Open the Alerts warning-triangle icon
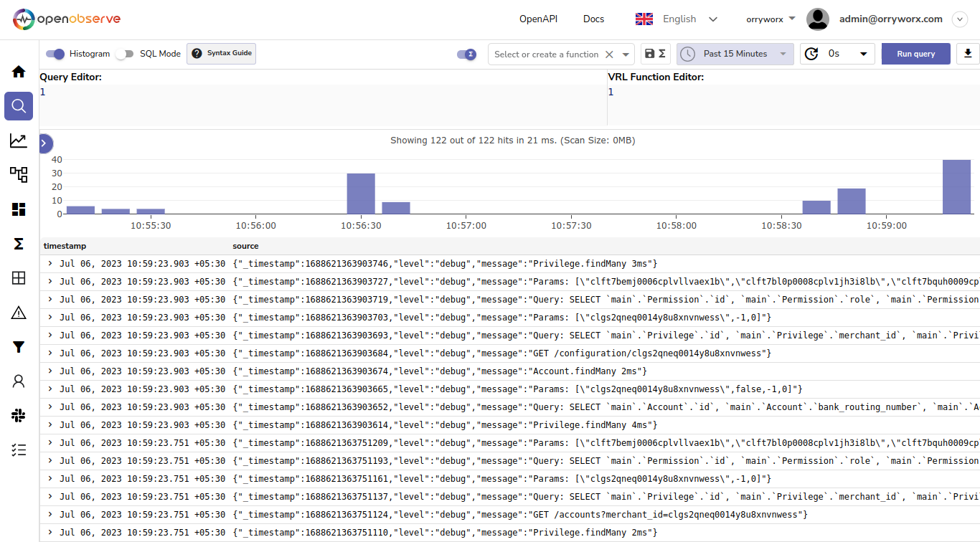The height and width of the screenshot is (542, 980). point(18,312)
